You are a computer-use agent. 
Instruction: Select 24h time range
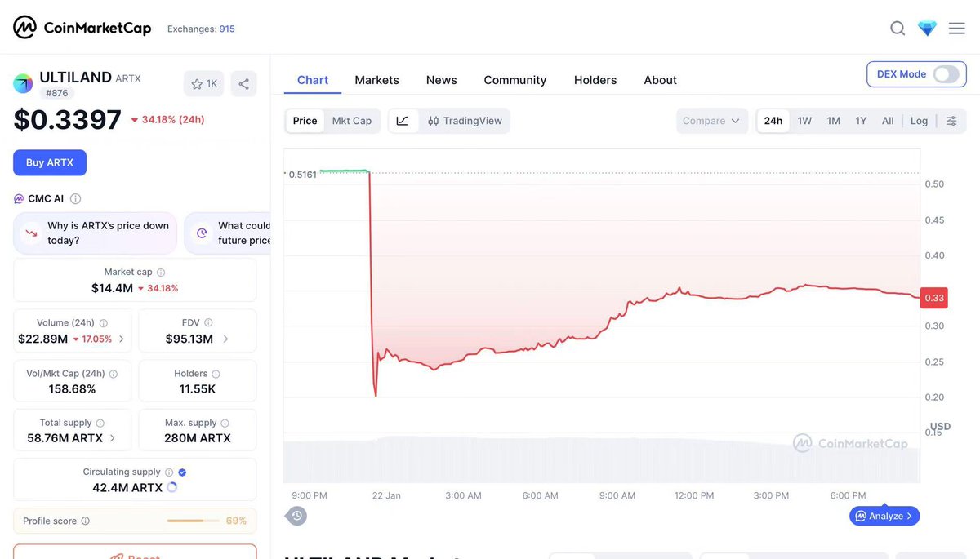[x=773, y=121]
